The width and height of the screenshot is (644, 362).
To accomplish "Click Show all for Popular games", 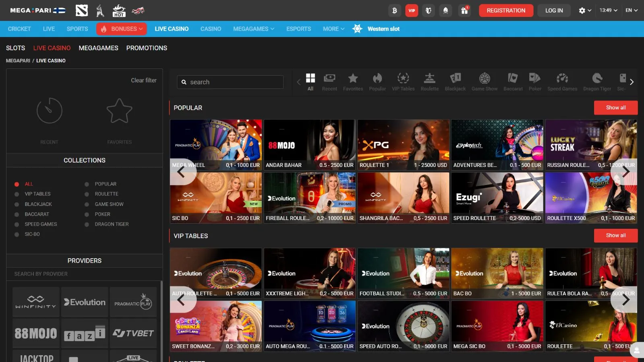I will [615, 108].
